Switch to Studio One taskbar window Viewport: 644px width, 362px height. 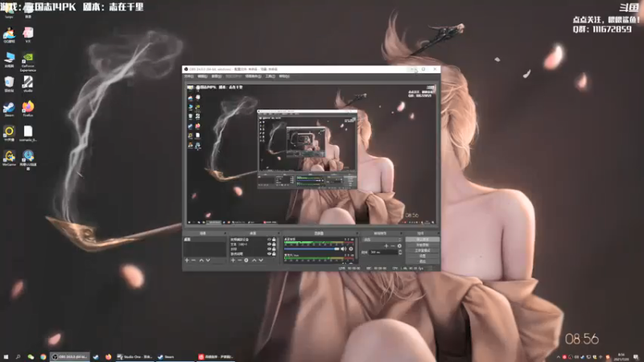[134, 357]
